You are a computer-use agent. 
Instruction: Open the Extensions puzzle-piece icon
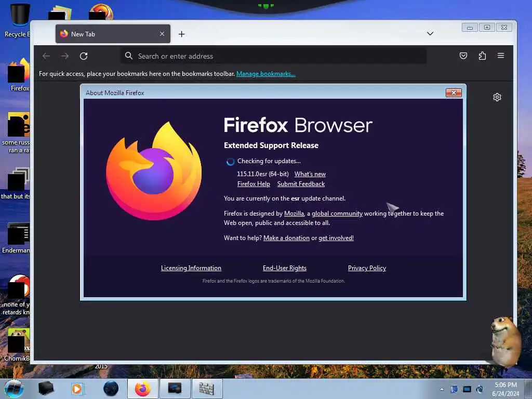[x=482, y=56]
